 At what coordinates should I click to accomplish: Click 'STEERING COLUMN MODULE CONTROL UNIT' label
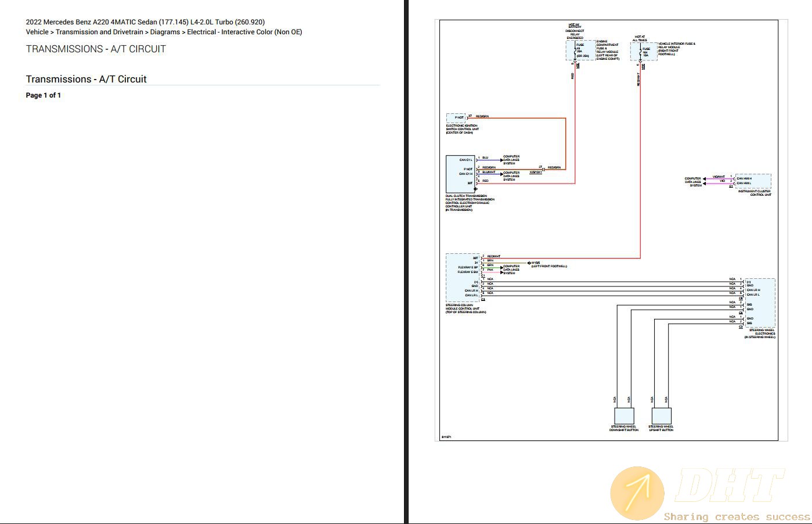[466, 308]
